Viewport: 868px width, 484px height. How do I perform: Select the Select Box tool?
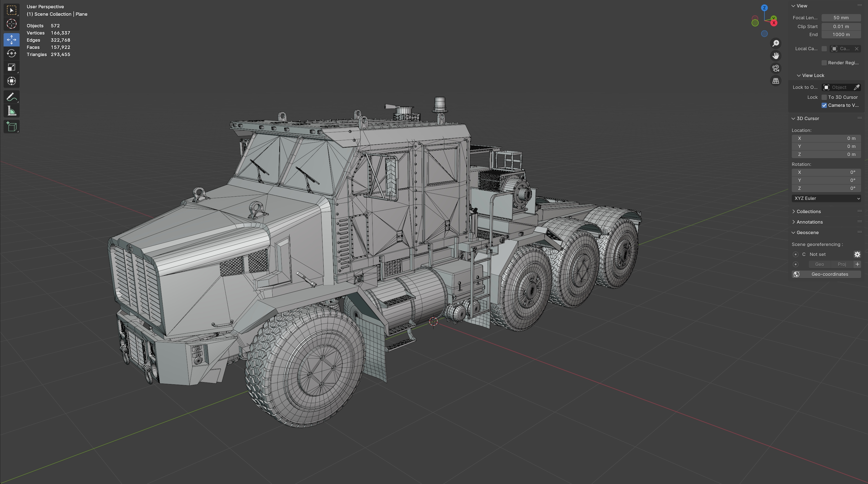coord(11,10)
